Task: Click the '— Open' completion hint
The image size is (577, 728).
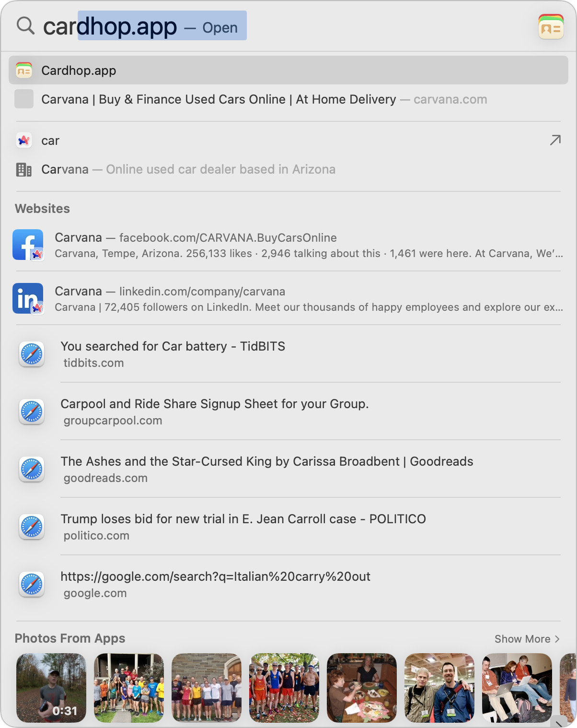Action: tap(211, 28)
